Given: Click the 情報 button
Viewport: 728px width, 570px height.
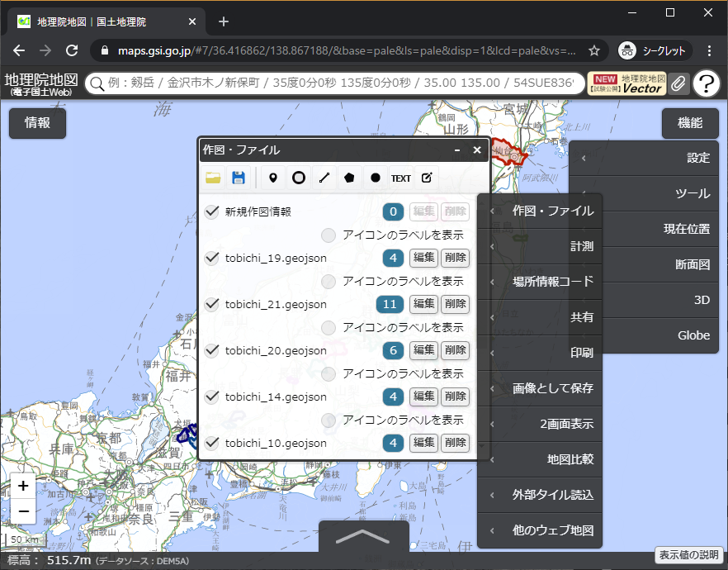Looking at the screenshot, I should pos(38,123).
